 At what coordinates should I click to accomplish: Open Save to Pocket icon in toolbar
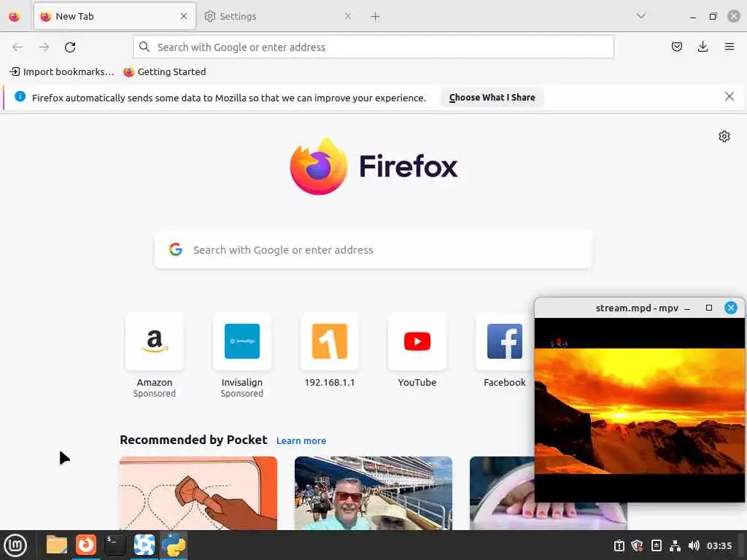pos(676,47)
